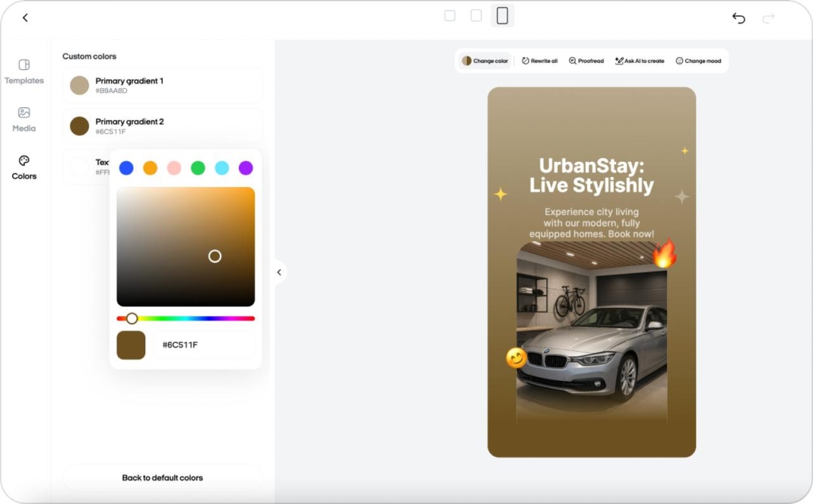The height and width of the screenshot is (504, 813).
Task: Switch to the Colors sidebar tab
Action: [24, 167]
